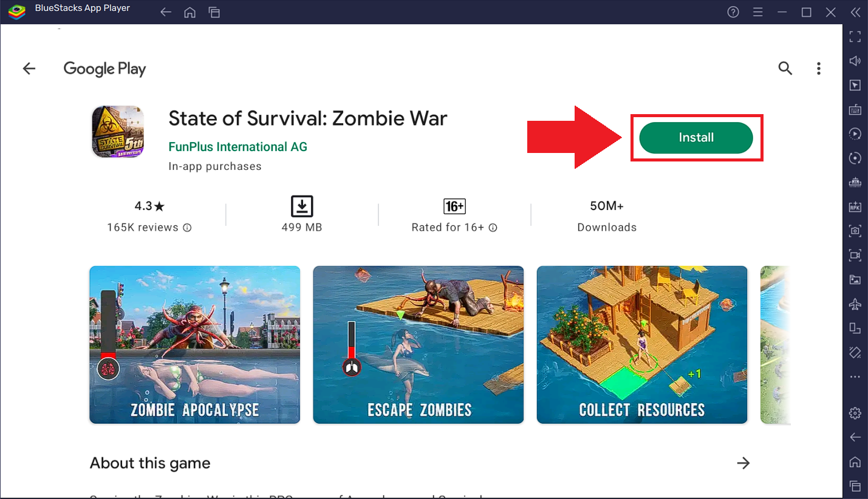Image resolution: width=868 pixels, height=499 pixels.
Task: Rotate the screen using the sidebar icon
Action: click(855, 352)
